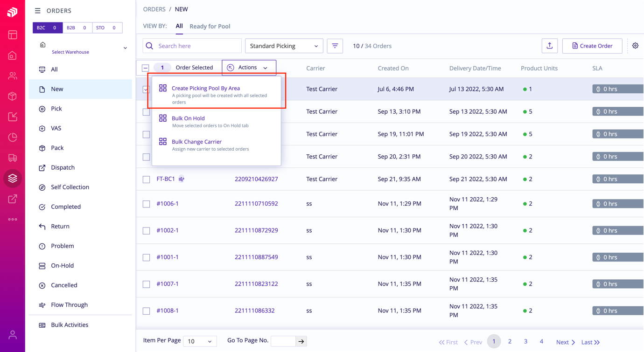Check the #1006-1 order checkbox
644x352 pixels.
pos(147,204)
